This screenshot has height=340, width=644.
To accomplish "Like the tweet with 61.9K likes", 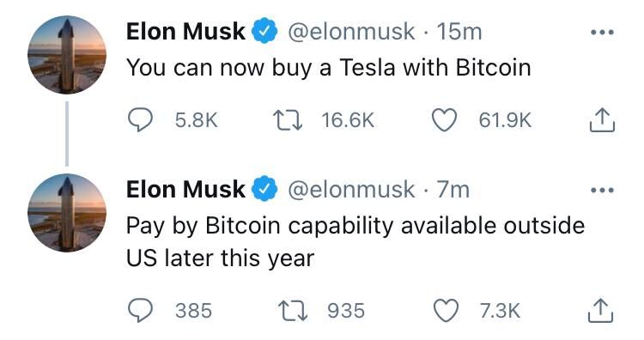I will point(444,120).
